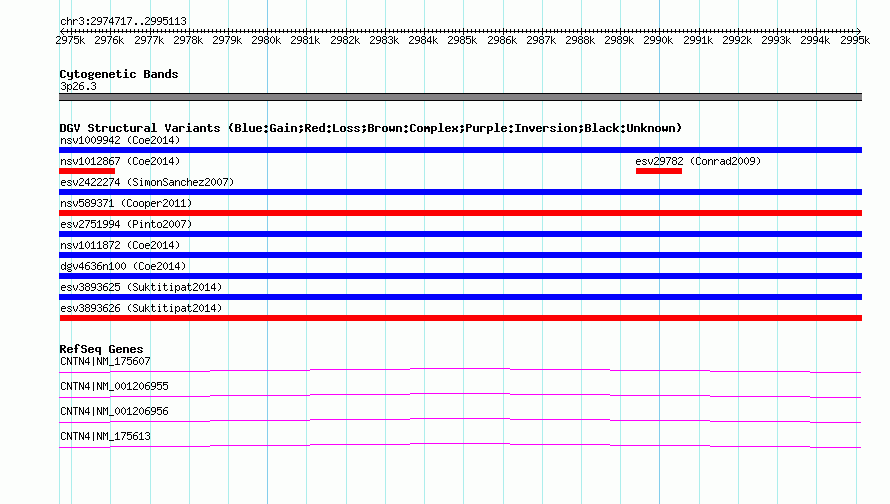Click the magenta line of CNTN4|NM_175607
The image size is (890, 504).
pyautogui.click(x=460, y=371)
